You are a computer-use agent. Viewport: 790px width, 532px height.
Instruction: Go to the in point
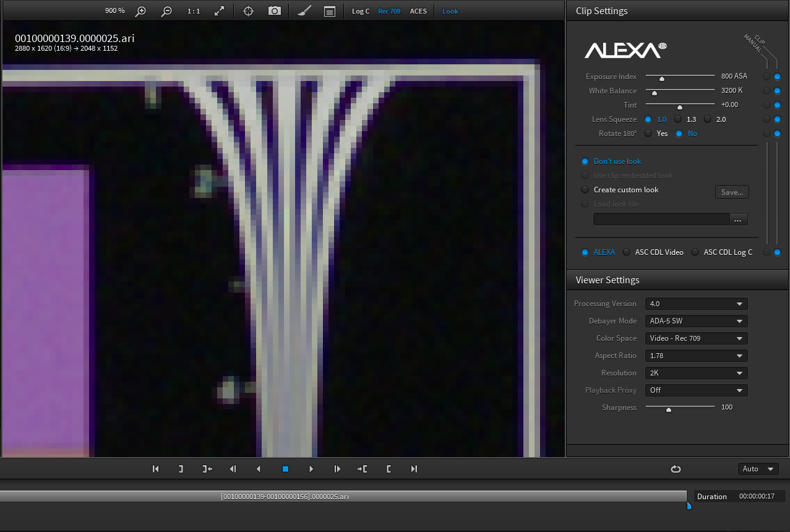(207, 469)
